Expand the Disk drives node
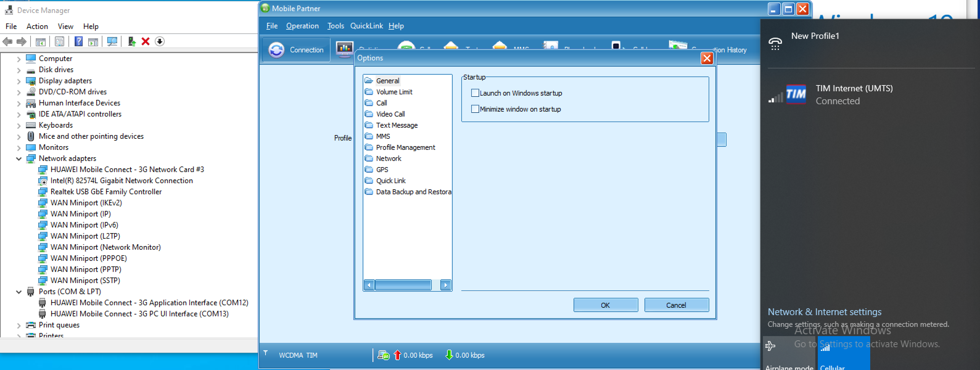980x370 pixels. click(19, 70)
